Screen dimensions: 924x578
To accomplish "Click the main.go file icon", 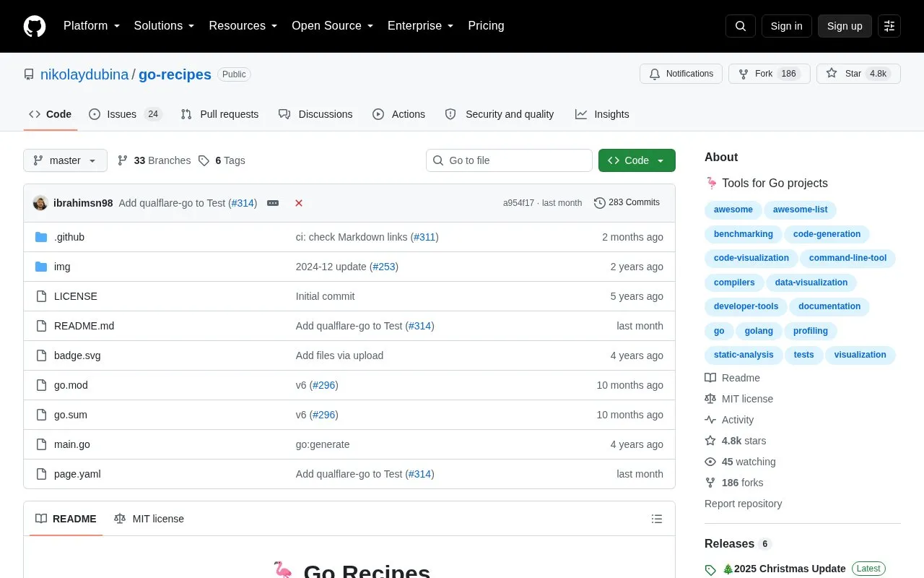I will click(41, 444).
